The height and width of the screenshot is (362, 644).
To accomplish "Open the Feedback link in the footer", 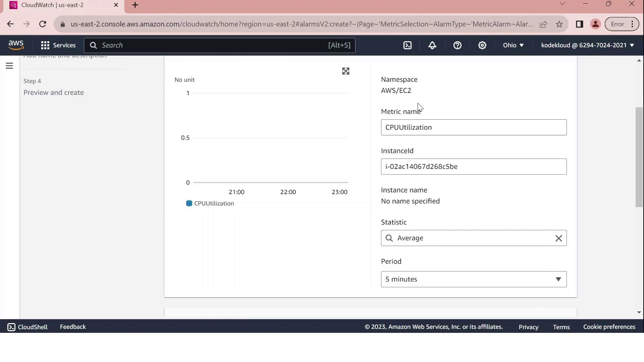I will click(73, 327).
